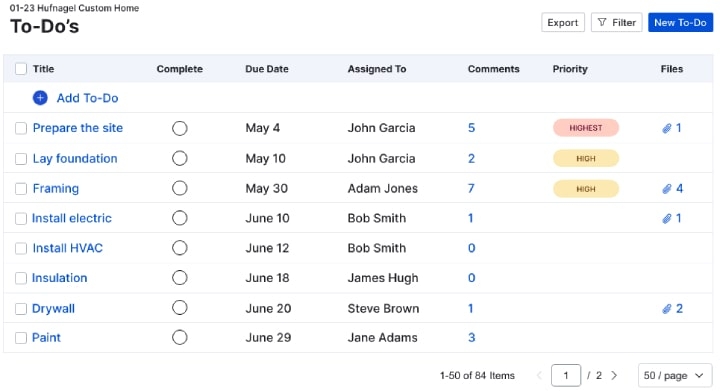Open the 1 comment on Drywall
The height and width of the screenshot is (391, 720).
tap(470, 308)
